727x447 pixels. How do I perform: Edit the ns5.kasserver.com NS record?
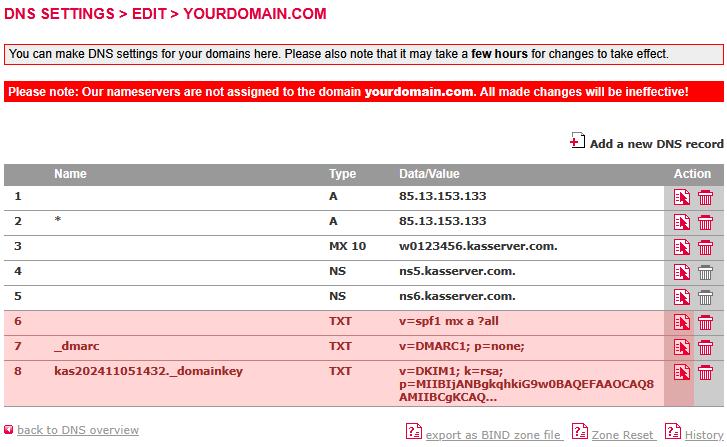(682, 272)
